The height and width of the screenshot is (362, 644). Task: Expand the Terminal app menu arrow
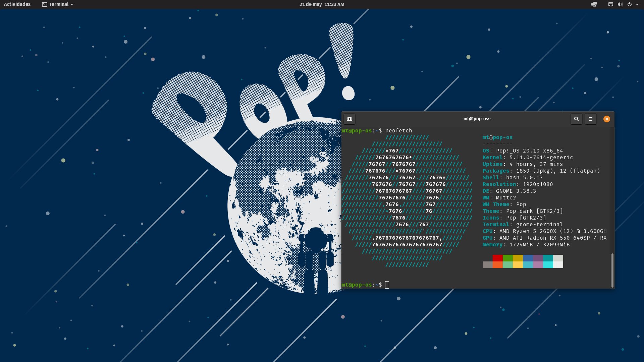pos(72,4)
